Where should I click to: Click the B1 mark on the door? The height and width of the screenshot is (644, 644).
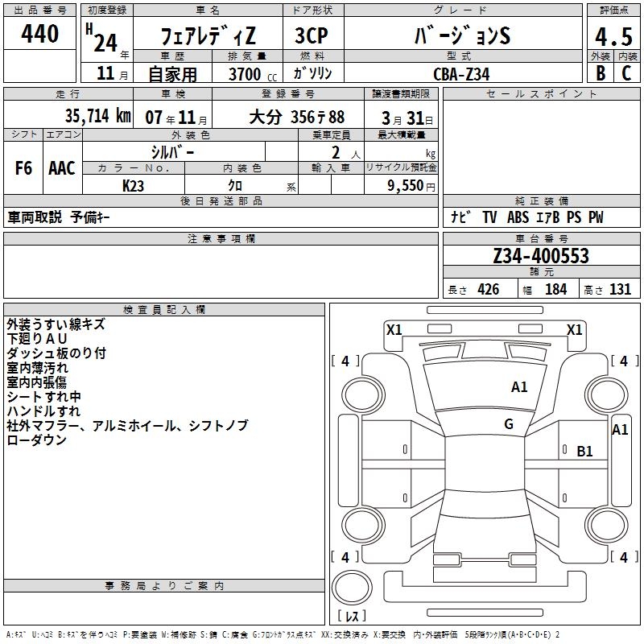[x=584, y=452]
